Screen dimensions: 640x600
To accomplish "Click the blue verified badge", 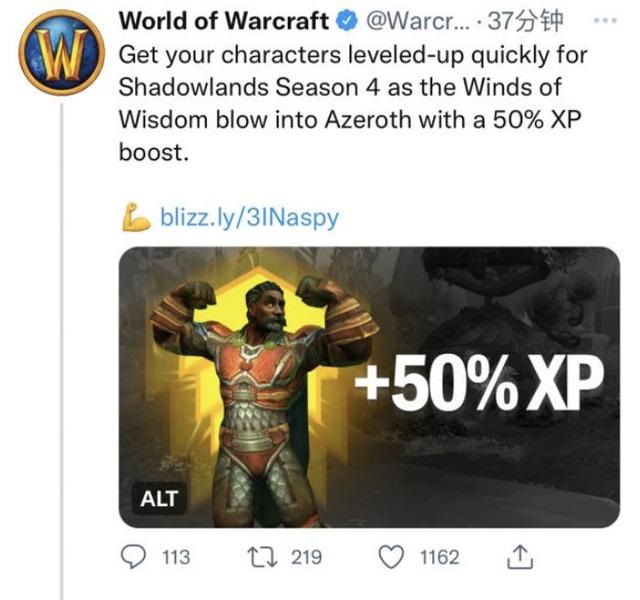I will click(x=347, y=21).
